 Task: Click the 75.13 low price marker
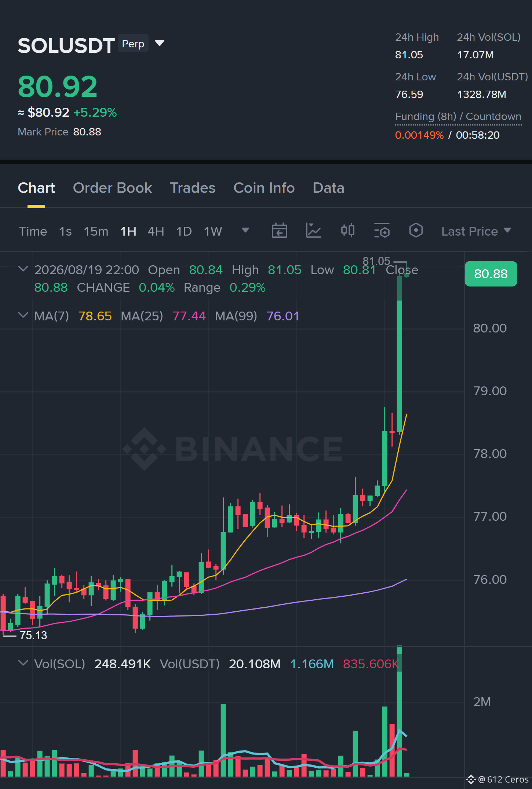tap(33, 635)
